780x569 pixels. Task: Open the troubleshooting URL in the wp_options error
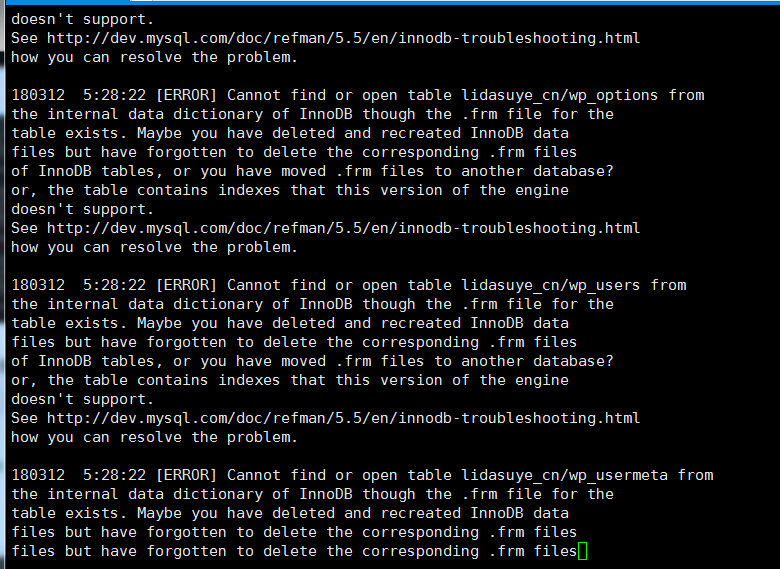point(343,228)
